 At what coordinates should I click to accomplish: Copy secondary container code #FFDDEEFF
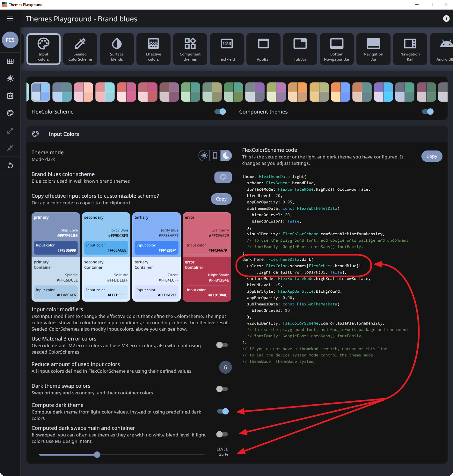click(x=118, y=280)
